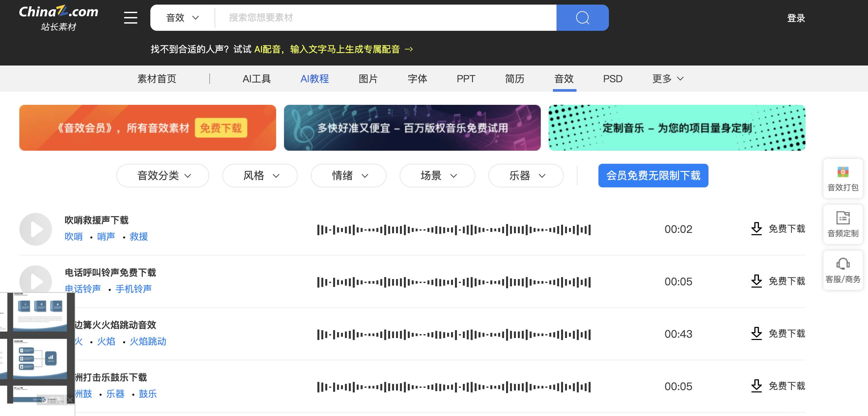Open 打击乐鼓乐下载 title
Screen dimensions: 868x416
[x=111, y=377]
